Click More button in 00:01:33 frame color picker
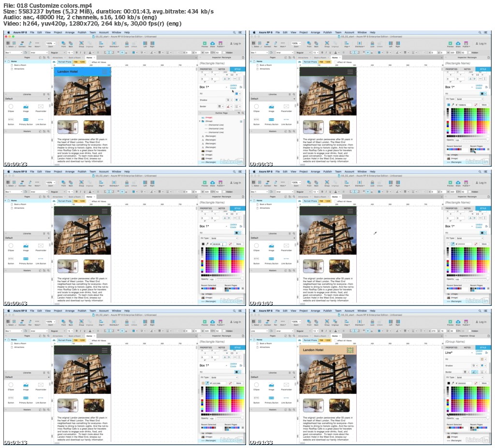This screenshot has height=448, width=495. tap(484, 383)
